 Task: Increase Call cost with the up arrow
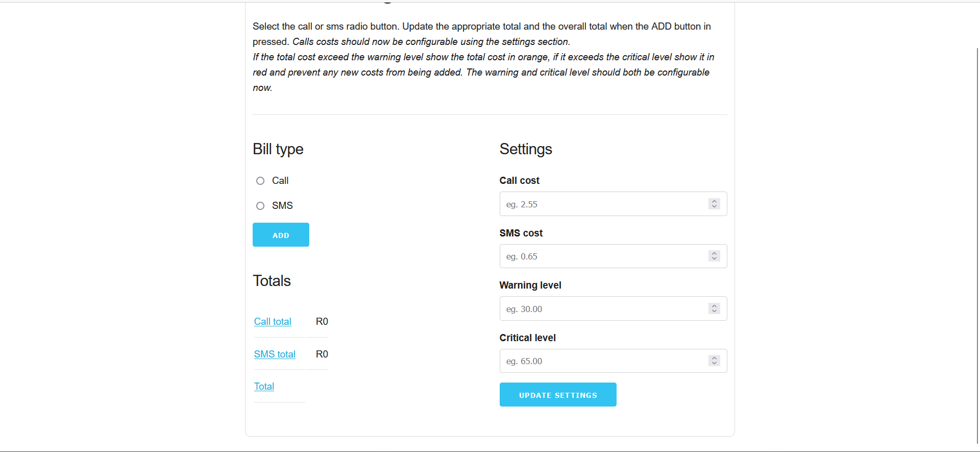pyautogui.click(x=714, y=201)
